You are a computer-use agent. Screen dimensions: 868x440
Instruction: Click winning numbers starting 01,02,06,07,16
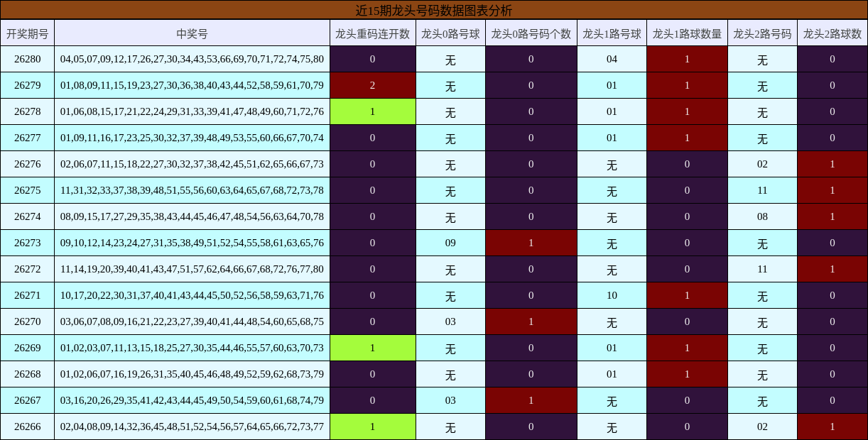192,374
